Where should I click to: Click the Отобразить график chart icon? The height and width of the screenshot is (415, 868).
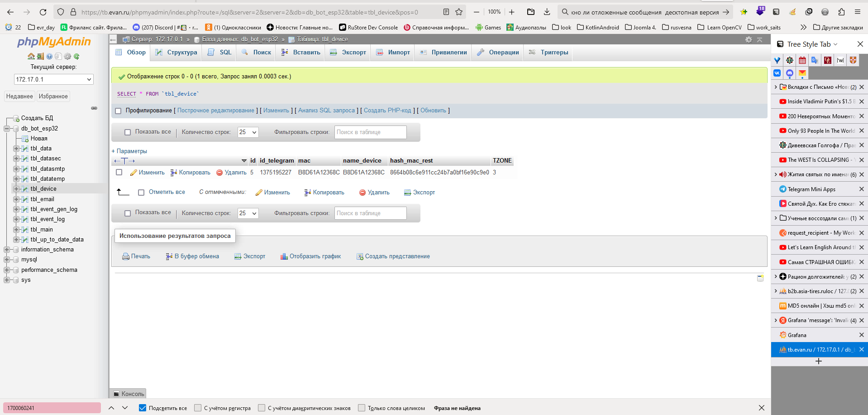tap(284, 256)
